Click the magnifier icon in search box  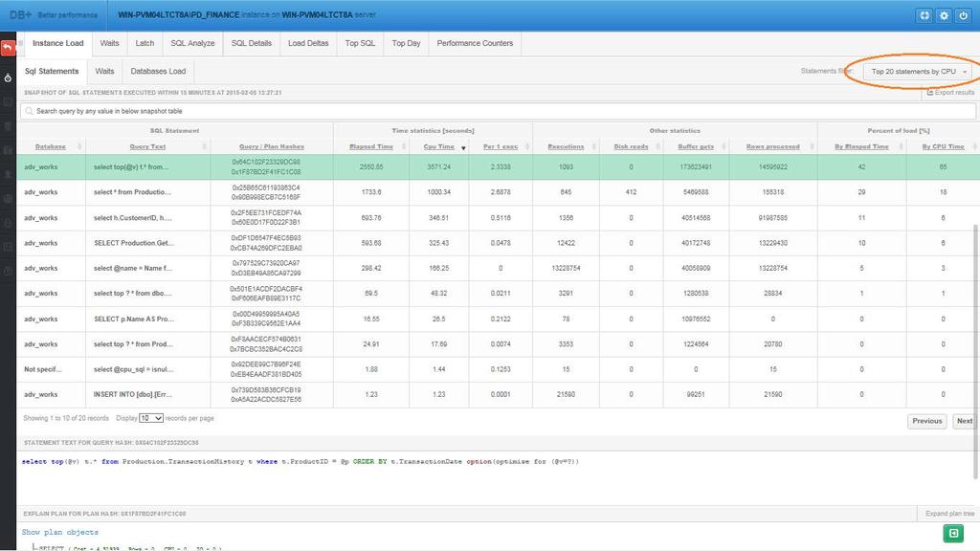pos(29,111)
